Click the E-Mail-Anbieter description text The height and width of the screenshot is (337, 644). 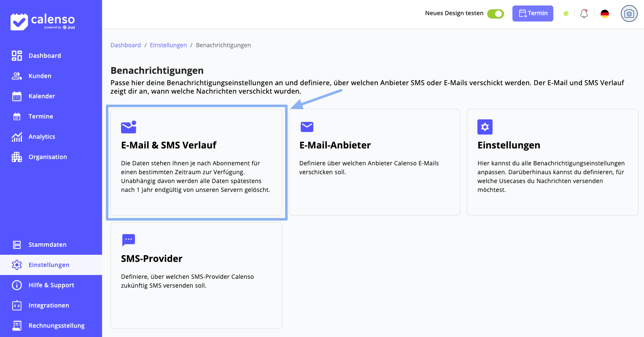point(369,167)
